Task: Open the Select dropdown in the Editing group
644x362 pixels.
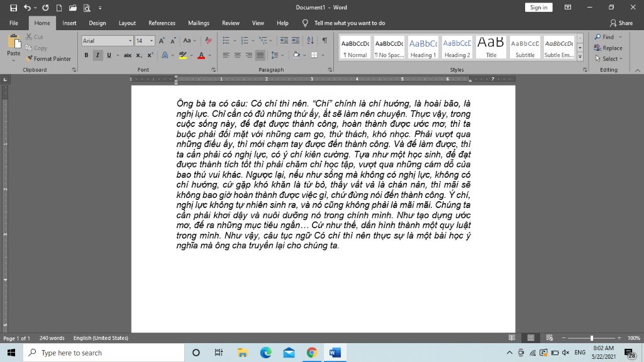Action: pos(609,58)
